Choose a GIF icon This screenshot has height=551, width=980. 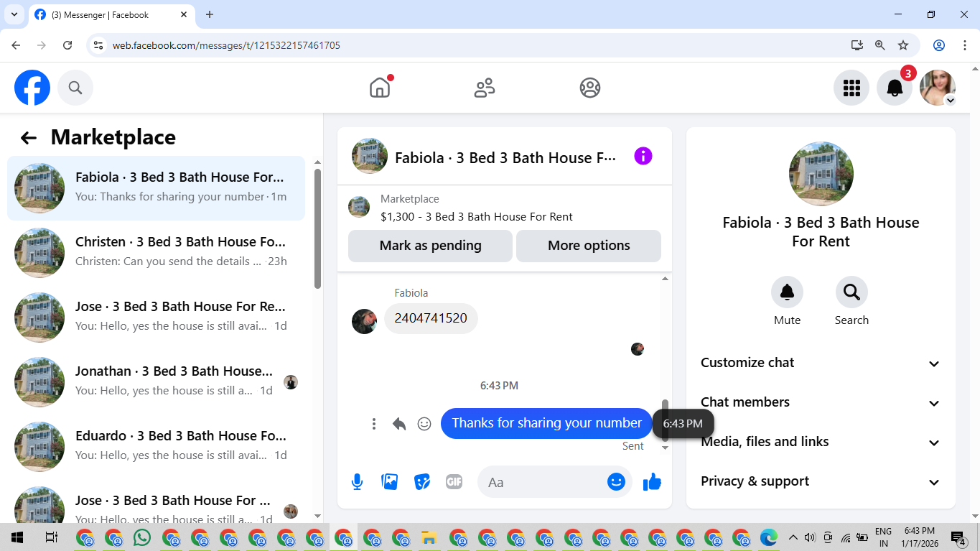click(x=454, y=482)
